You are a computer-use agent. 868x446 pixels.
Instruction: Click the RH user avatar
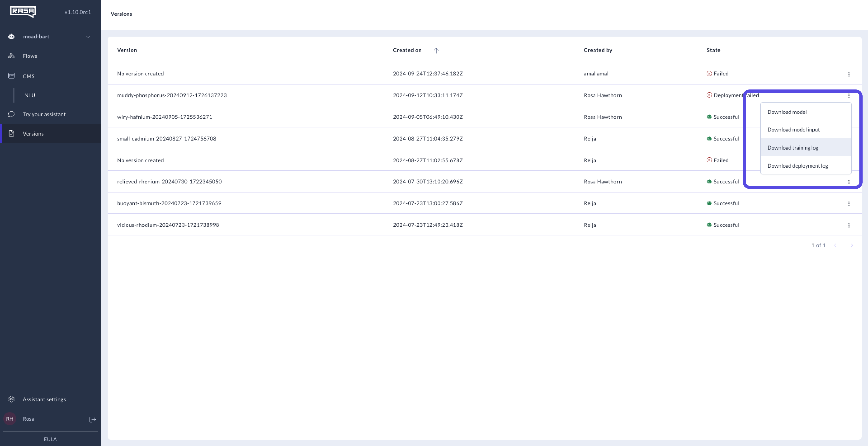coord(10,419)
